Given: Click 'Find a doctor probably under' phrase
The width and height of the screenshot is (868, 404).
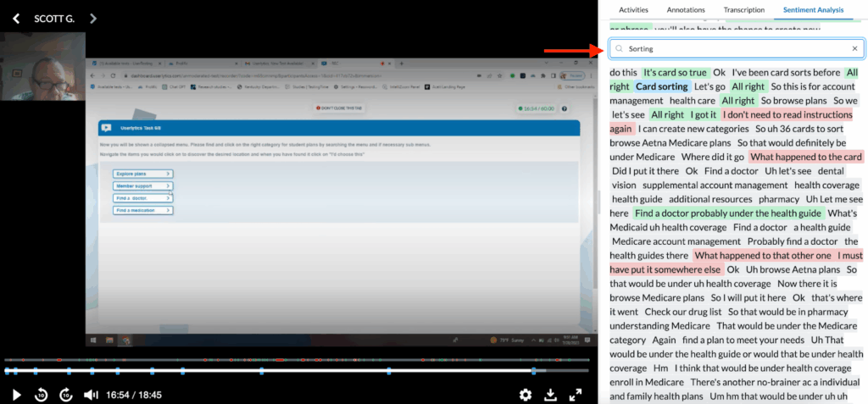Looking at the screenshot, I should point(727,213).
